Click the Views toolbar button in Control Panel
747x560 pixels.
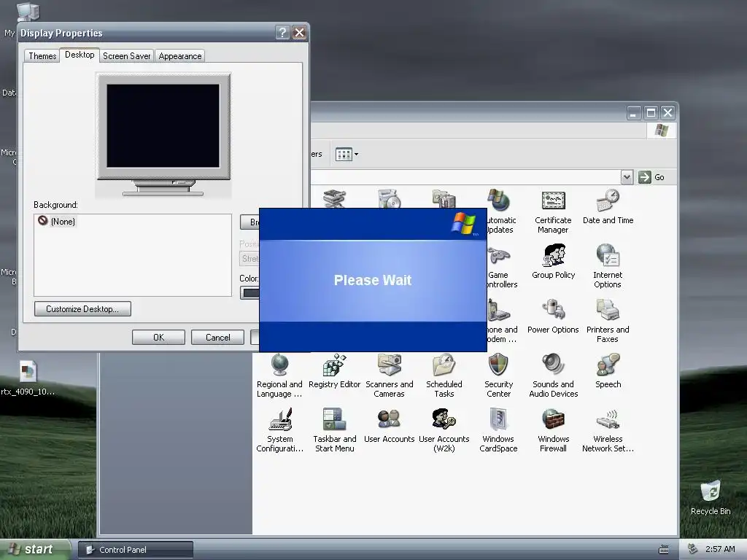pyautogui.click(x=347, y=155)
